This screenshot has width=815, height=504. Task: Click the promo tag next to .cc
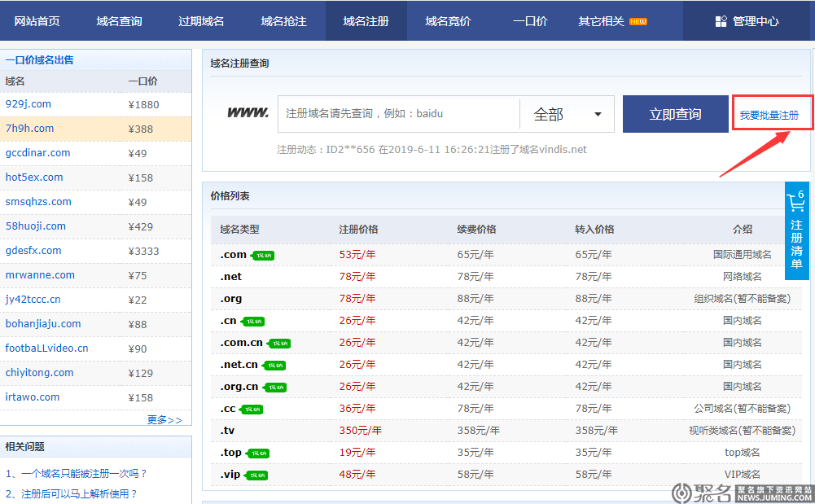point(251,410)
